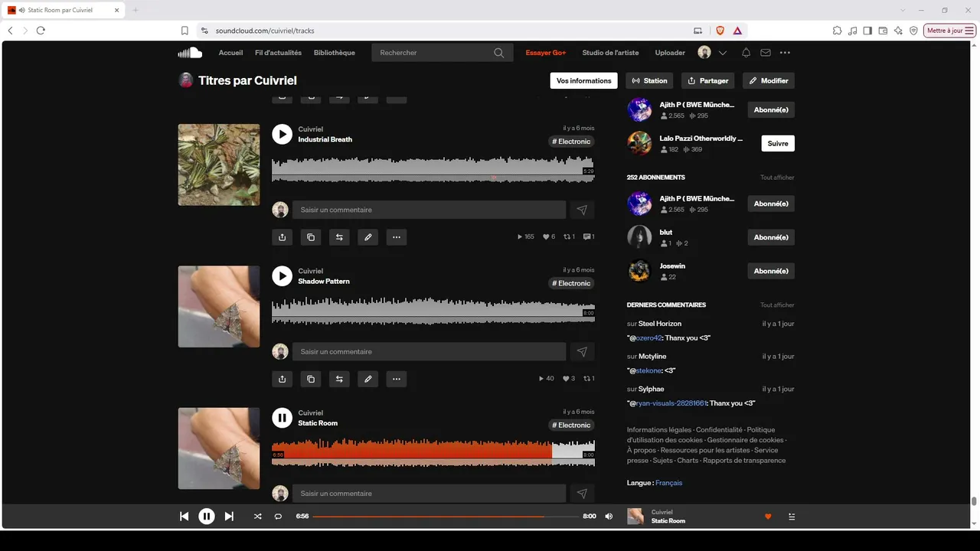Pause playback in bottom player bar

(207, 517)
